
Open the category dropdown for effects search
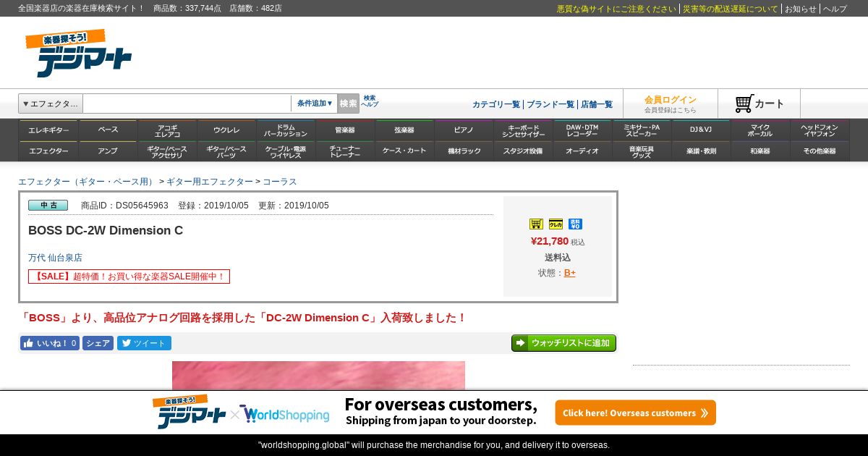pos(51,104)
